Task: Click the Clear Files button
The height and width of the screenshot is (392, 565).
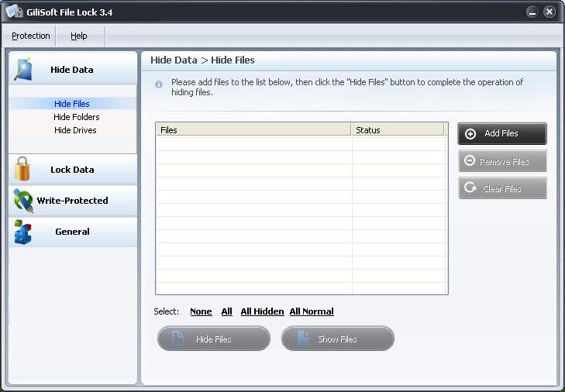Action: click(x=502, y=188)
